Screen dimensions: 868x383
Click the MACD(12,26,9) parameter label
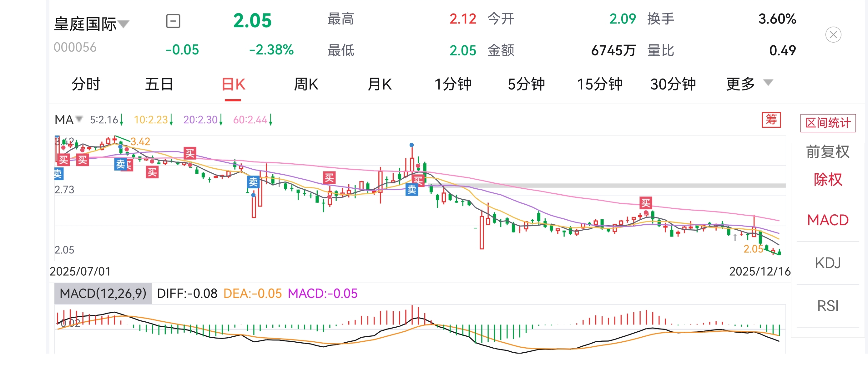point(103,293)
